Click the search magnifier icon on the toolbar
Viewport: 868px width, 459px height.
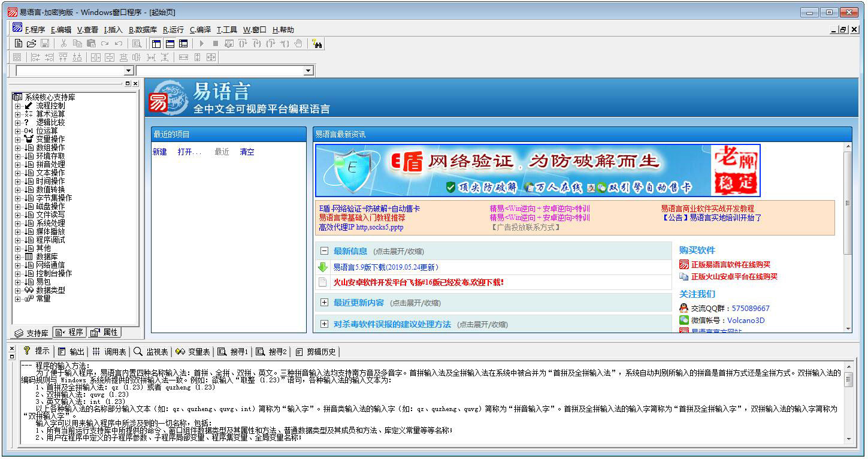point(137,43)
